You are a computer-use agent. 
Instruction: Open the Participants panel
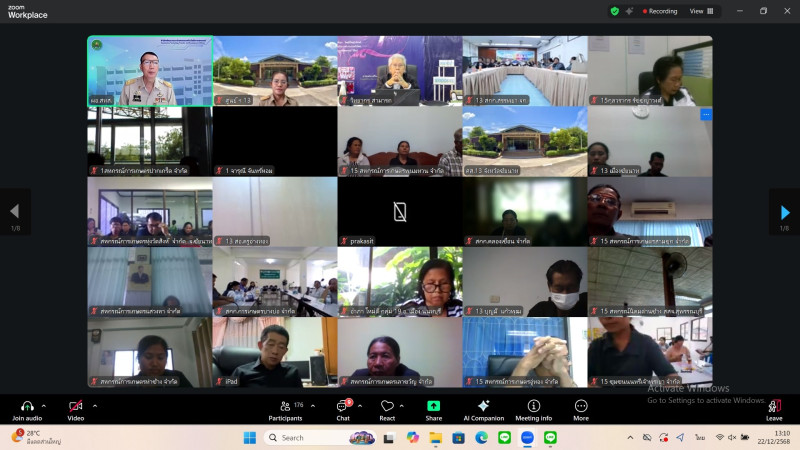click(285, 406)
